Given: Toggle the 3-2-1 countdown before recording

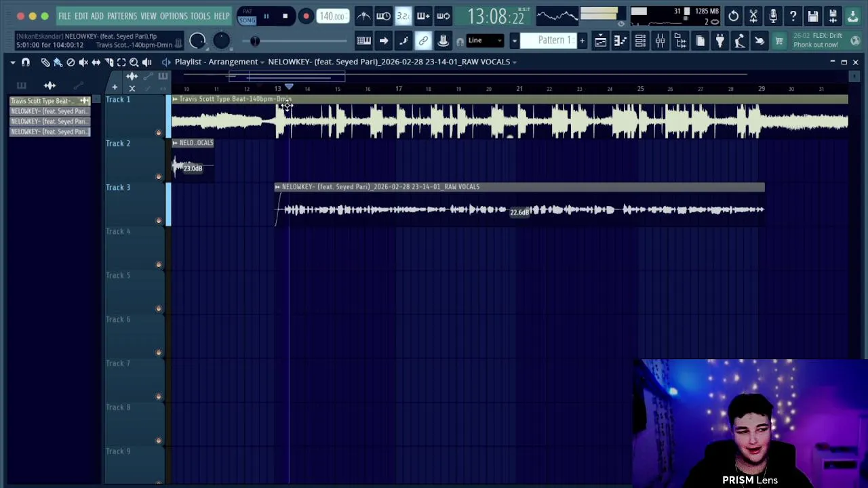Looking at the screenshot, I should pos(403,16).
